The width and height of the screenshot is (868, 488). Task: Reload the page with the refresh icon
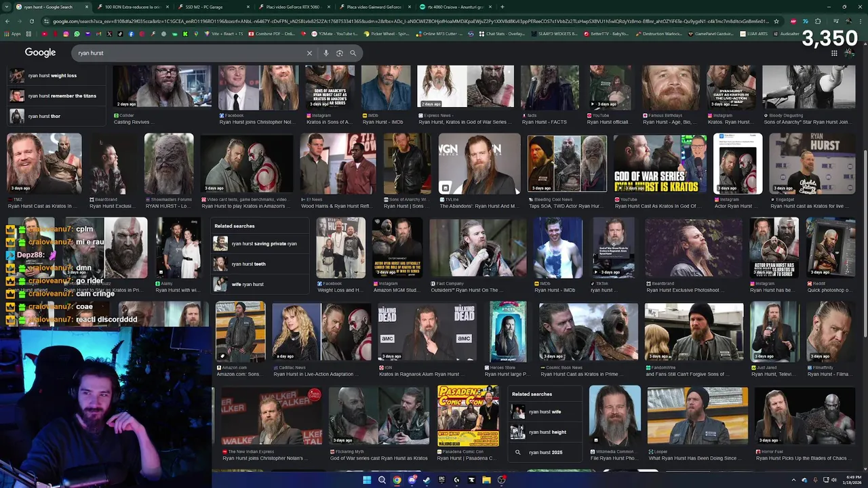click(31, 21)
